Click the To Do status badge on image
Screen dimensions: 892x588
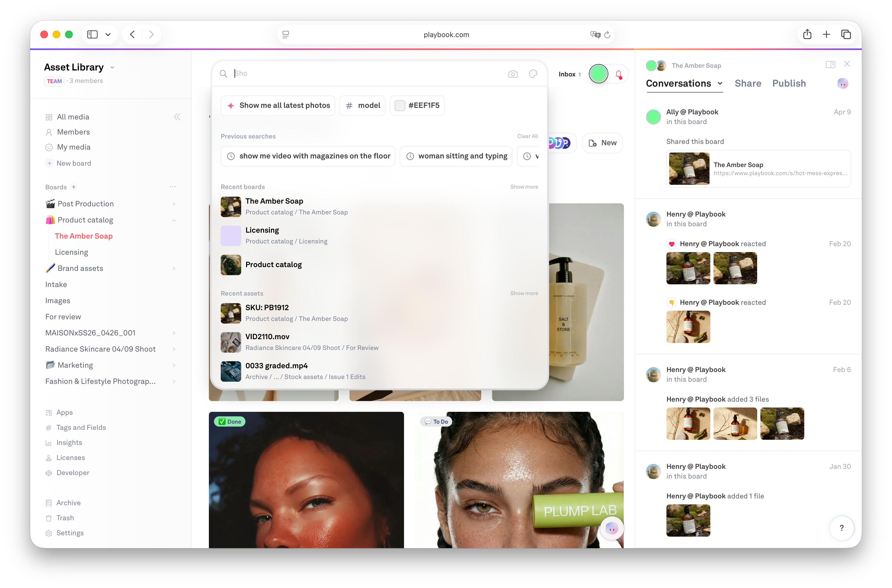point(436,422)
